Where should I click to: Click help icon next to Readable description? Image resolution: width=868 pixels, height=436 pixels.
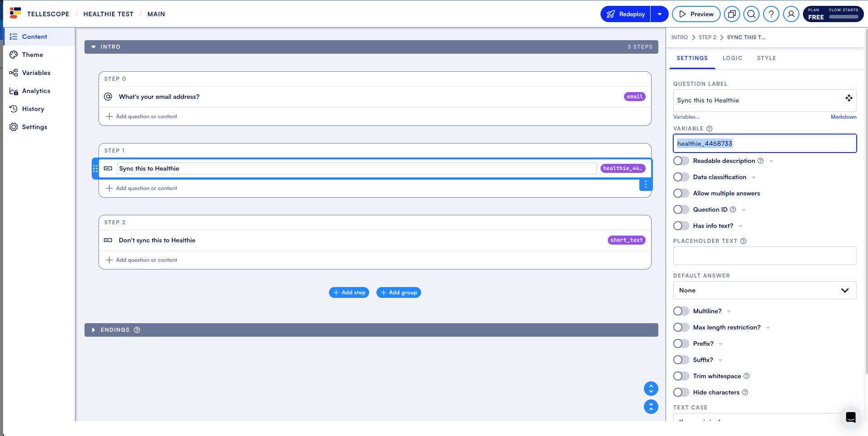(760, 161)
